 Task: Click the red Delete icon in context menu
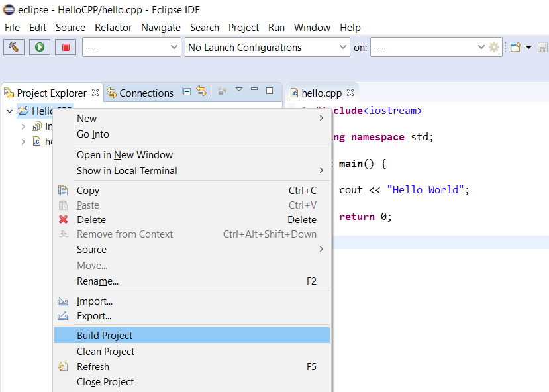click(64, 220)
